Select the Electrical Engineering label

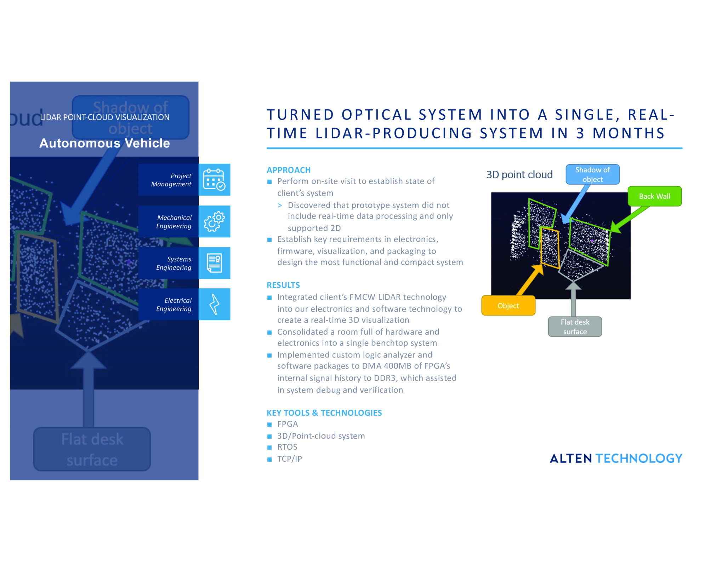(x=174, y=305)
